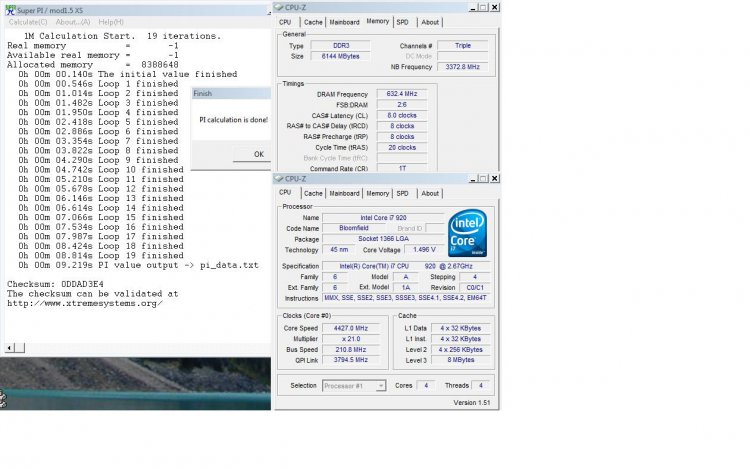The image size is (750, 470).
Task: Click the QPI Link 3794.5 MHz value
Action: tap(351, 360)
